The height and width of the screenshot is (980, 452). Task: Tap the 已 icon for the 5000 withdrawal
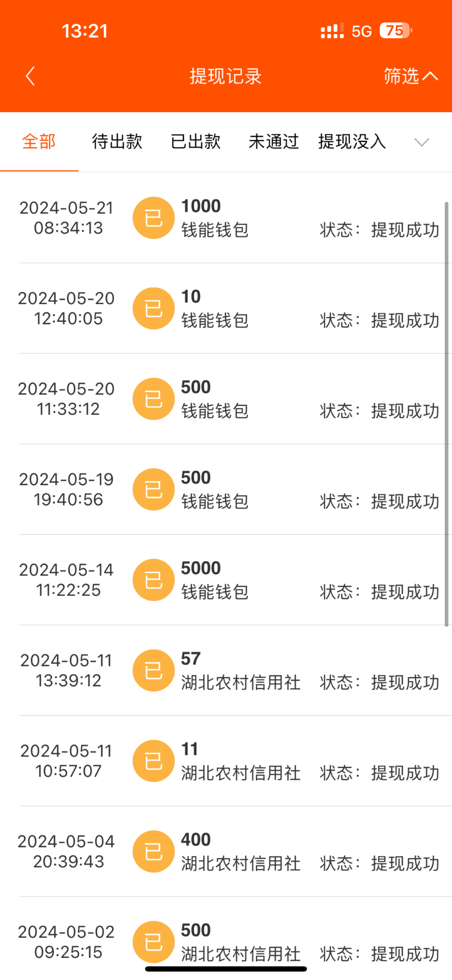click(x=154, y=580)
